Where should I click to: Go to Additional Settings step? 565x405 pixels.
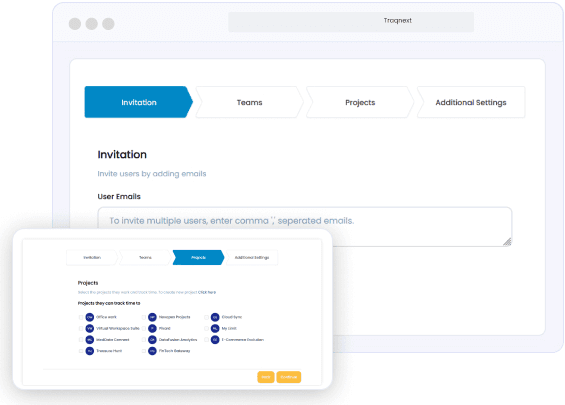click(x=471, y=102)
